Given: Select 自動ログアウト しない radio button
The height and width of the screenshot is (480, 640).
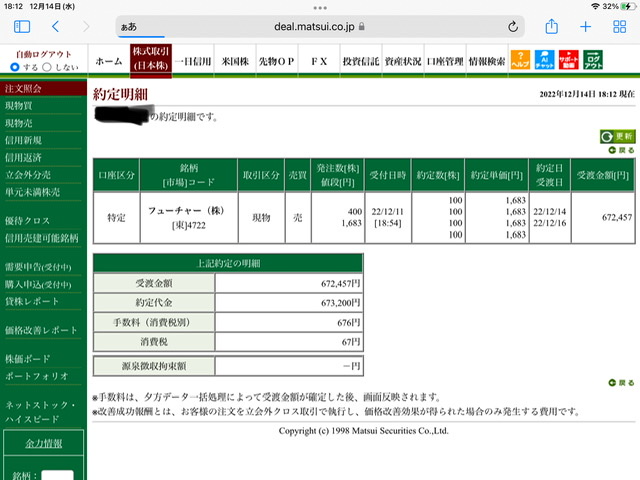Looking at the screenshot, I should coord(47,67).
